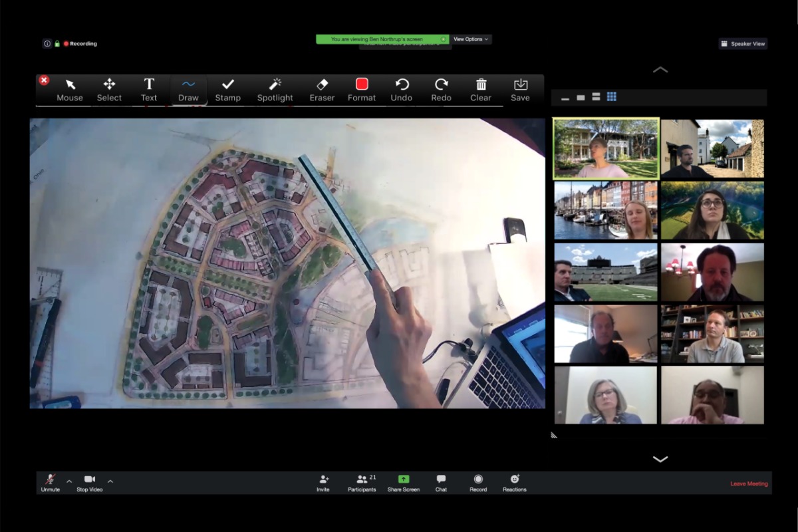
Task: Toggle meeting recording with Record button
Action: pyautogui.click(x=478, y=483)
